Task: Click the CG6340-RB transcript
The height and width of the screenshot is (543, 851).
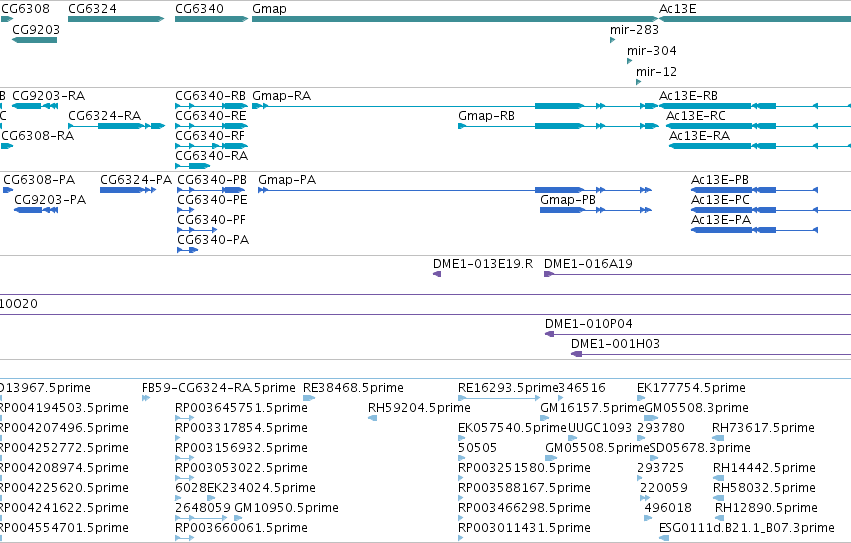Action: point(211,106)
